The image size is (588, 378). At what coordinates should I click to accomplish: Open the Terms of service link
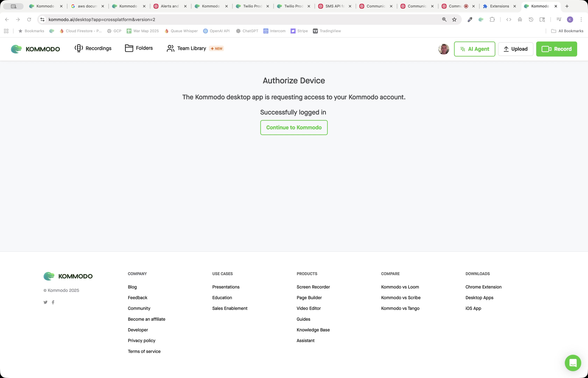tap(144, 351)
